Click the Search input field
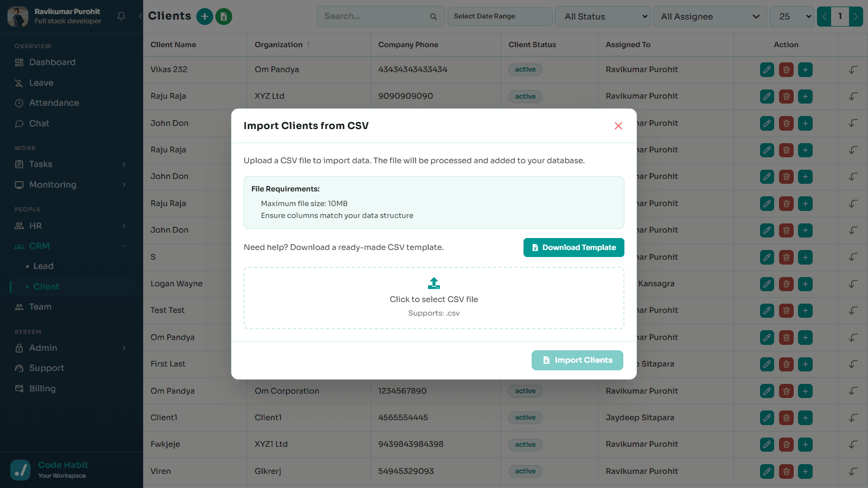 click(x=380, y=17)
